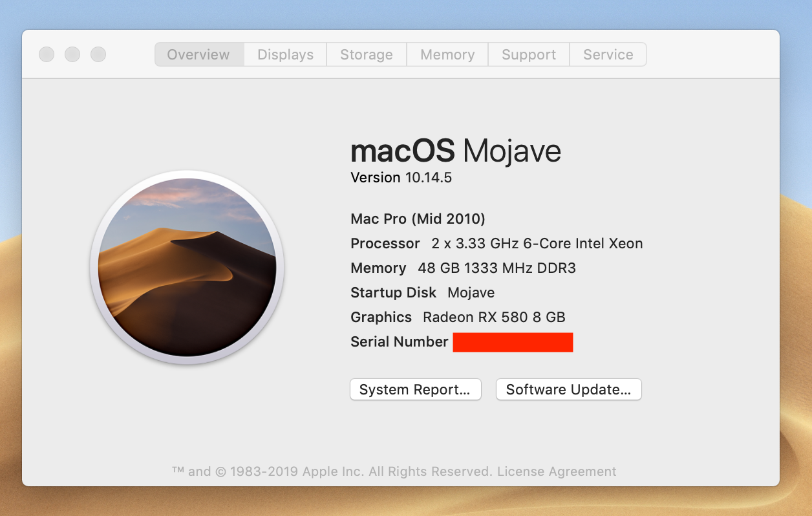Click the macOS Mojave title
The width and height of the screenshot is (812, 516).
tap(456, 151)
